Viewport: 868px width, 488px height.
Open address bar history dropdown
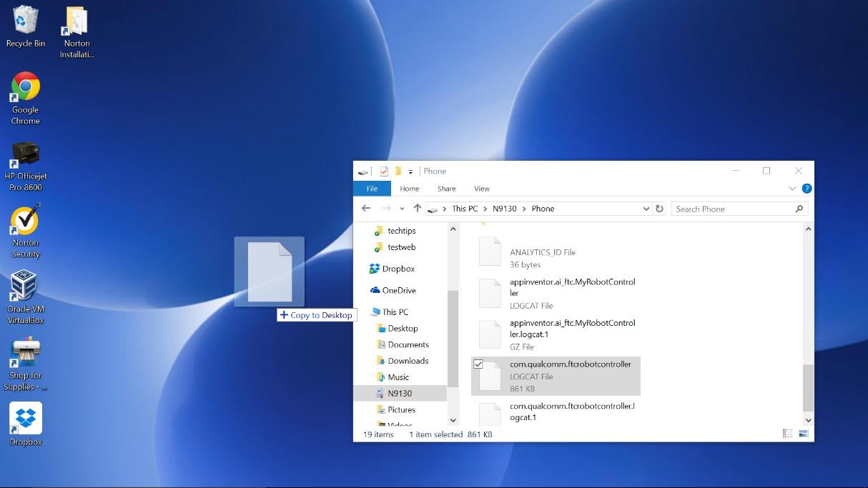pyautogui.click(x=646, y=209)
